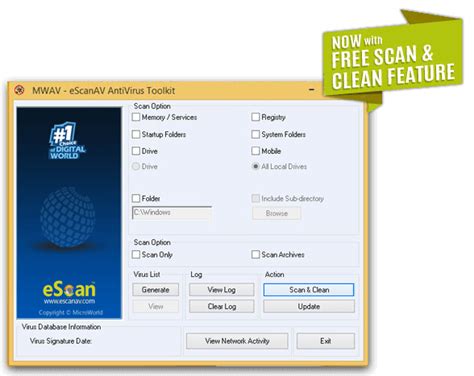Select the Drive radio button

(136, 166)
